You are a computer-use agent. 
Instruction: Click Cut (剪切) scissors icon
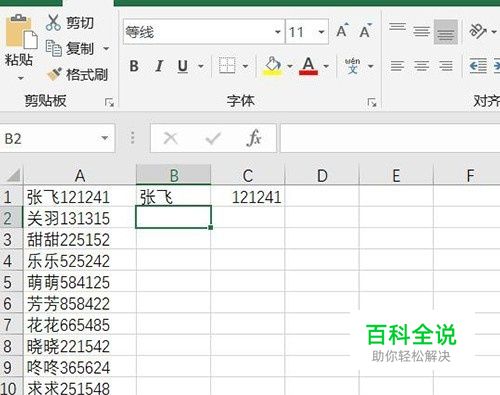click(53, 23)
